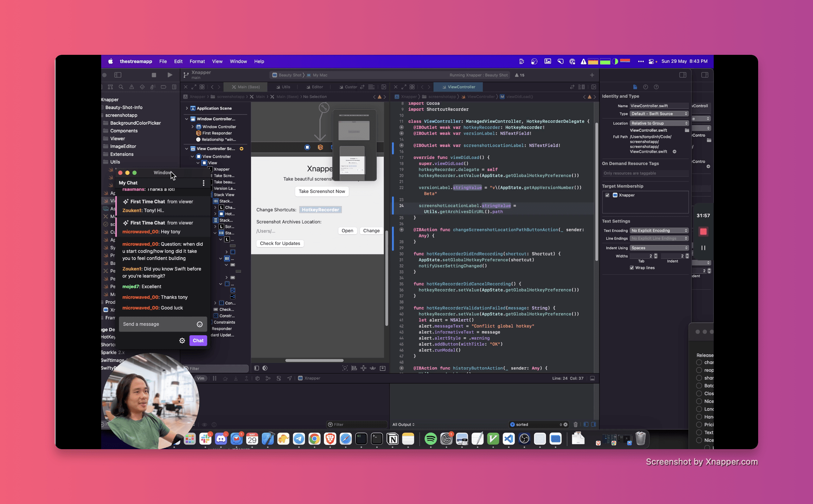Click the debug Pause execution icon
The height and width of the screenshot is (504, 813).
point(215,378)
